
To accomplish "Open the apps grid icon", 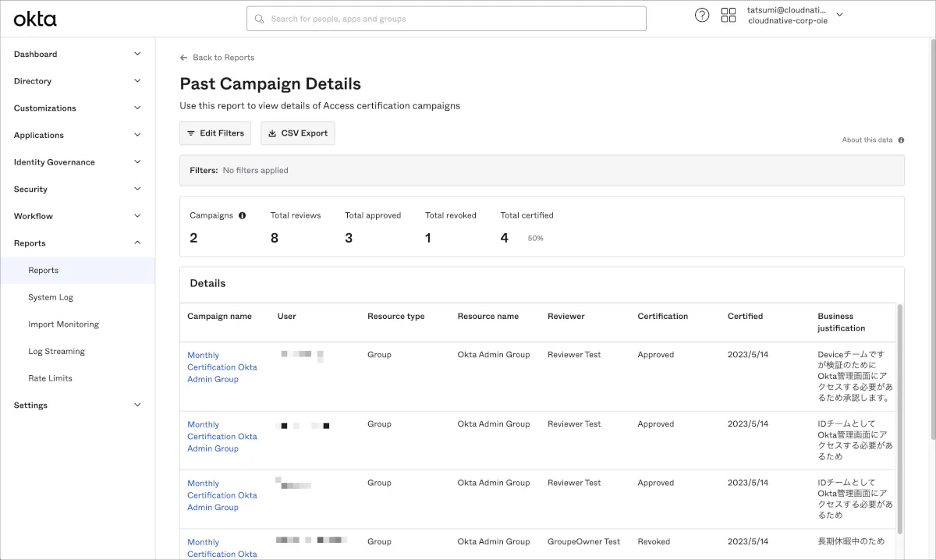I will 729,16.
